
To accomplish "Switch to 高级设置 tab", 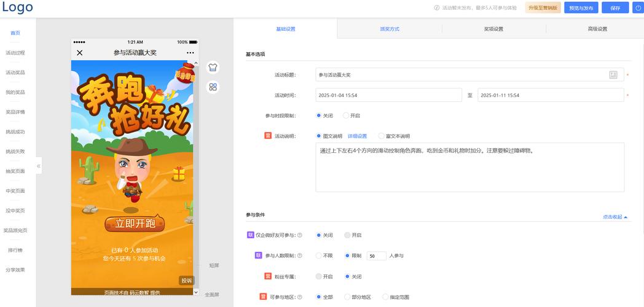I will click(x=597, y=29).
